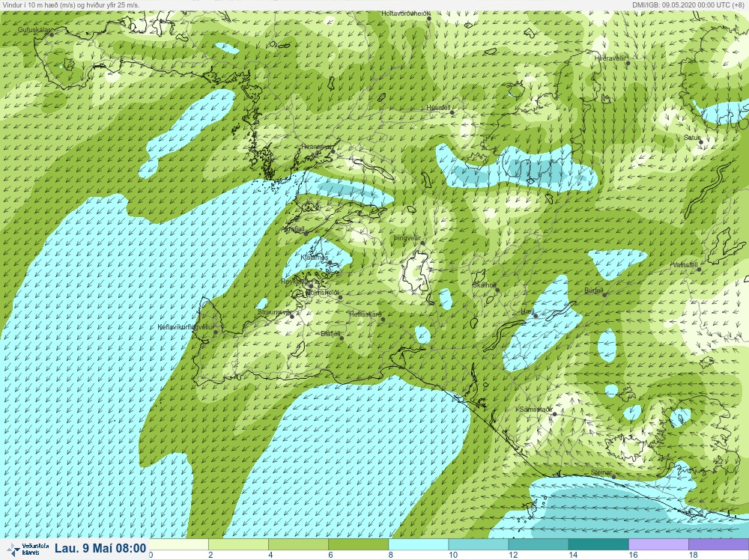
Task: Click the Kjalarnes station marker
Action: (330, 263)
